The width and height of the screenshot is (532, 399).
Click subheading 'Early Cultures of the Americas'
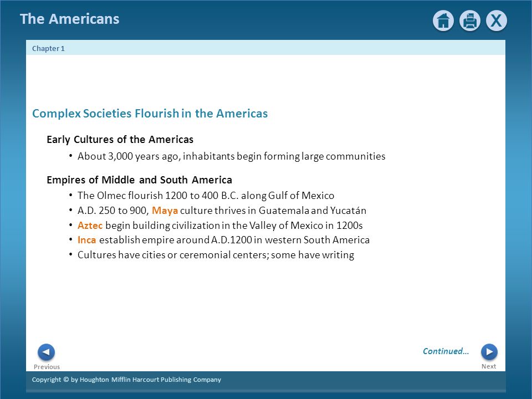(x=120, y=140)
